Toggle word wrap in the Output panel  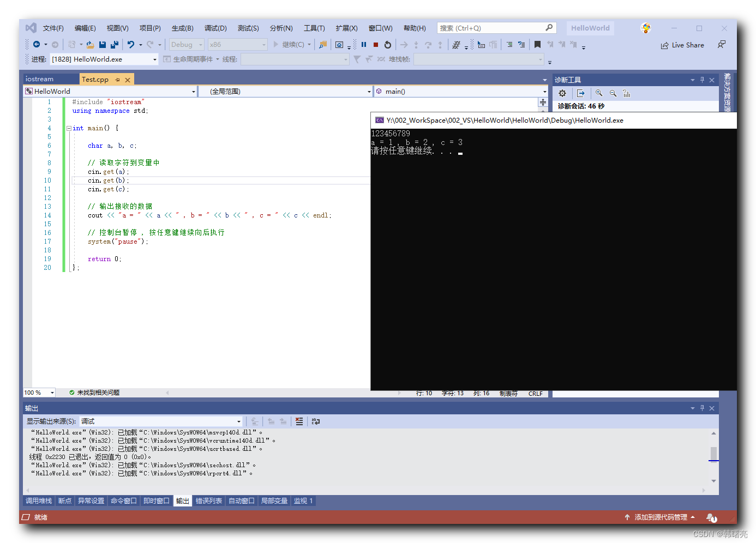pyautogui.click(x=315, y=421)
